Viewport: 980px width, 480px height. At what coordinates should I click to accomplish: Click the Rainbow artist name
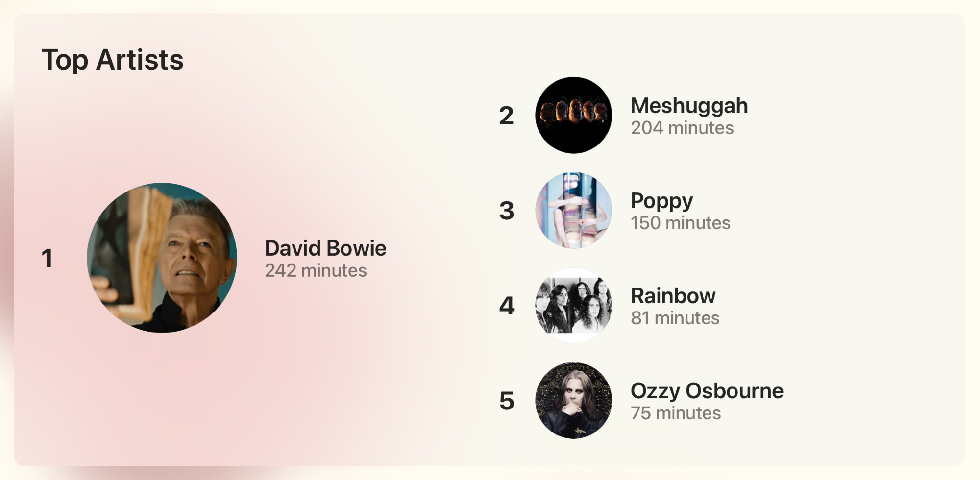click(x=673, y=296)
